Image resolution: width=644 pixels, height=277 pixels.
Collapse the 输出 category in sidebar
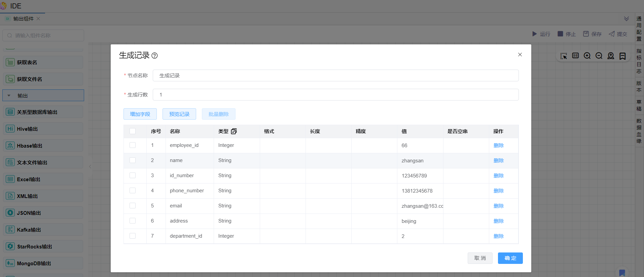click(x=9, y=96)
